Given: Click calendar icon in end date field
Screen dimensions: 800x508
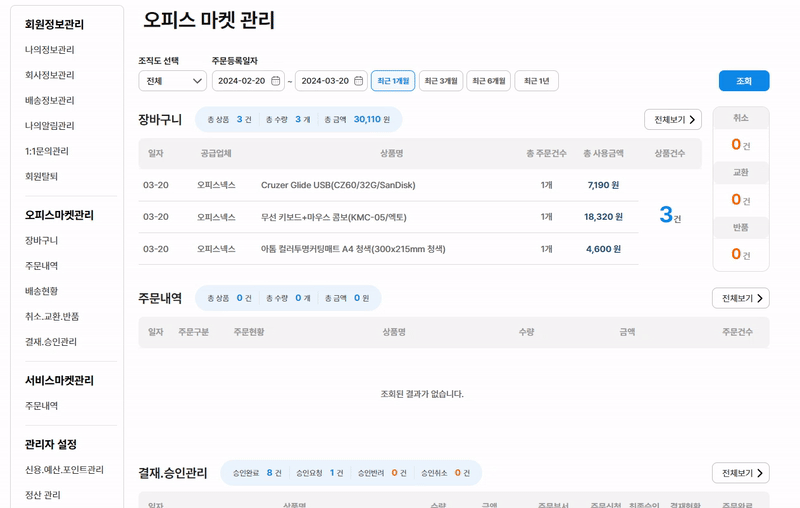Looking at the screenshot, I should 357,81.
